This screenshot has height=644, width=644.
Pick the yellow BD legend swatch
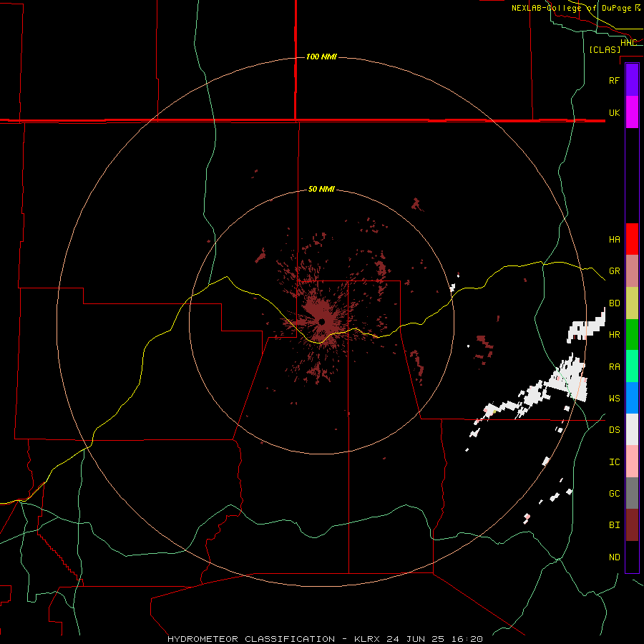[x=632, y=303]
